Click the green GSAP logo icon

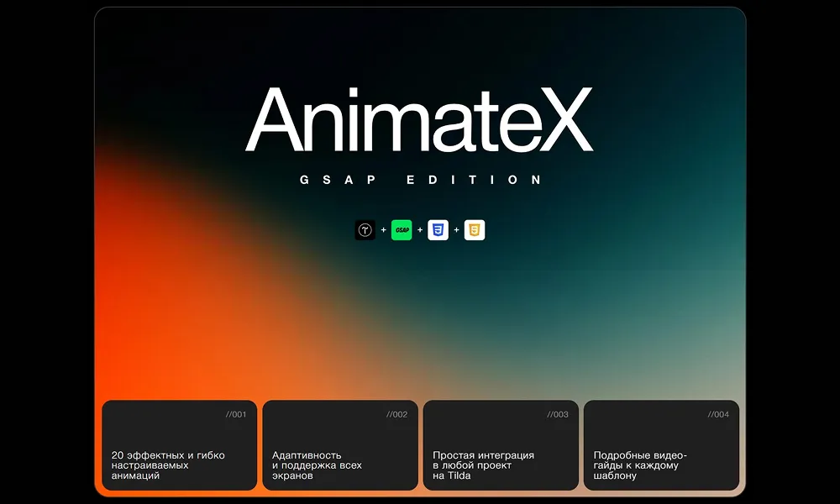[x=402, y=230]
